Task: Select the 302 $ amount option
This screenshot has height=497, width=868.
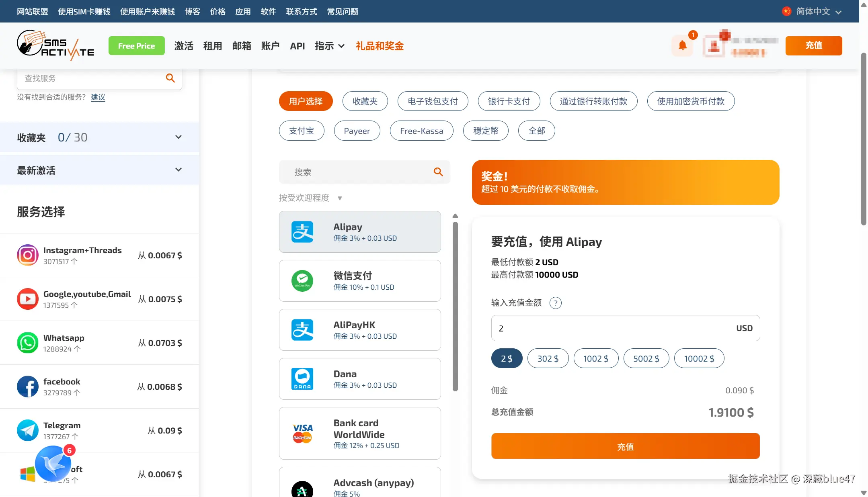Action: (548, 358)
